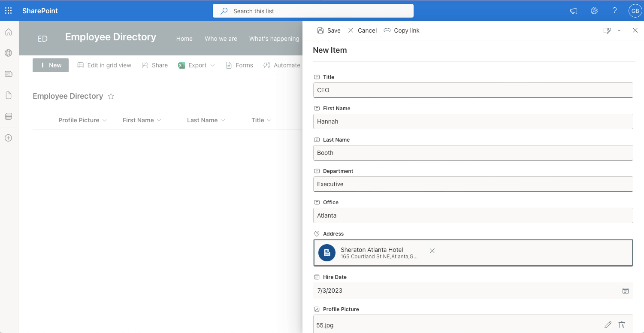Viewport: 644px width, 333px height.
Task: Open the Title column sort dropdown
Action: [269, 120]
